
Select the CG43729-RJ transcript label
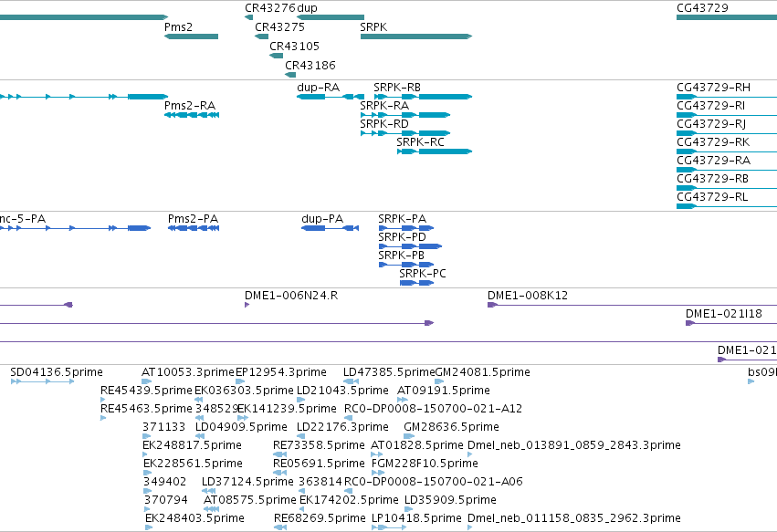point(711,124)
